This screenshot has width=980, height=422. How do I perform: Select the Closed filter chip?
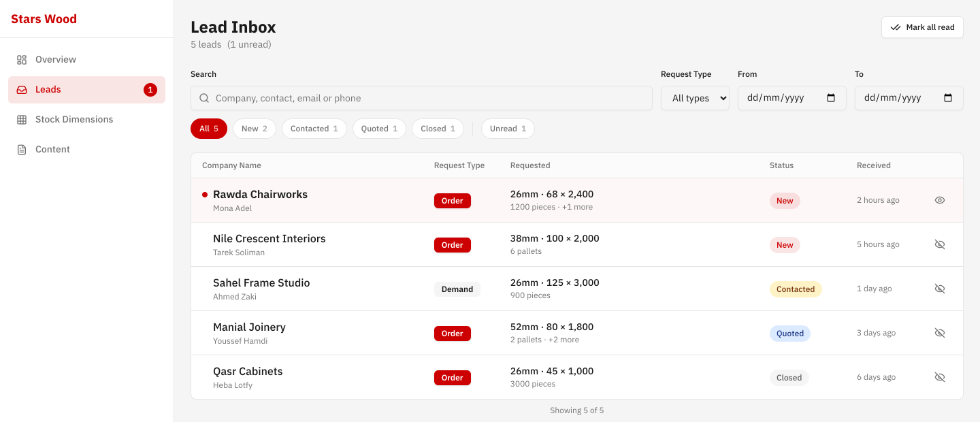coord(438,129)
